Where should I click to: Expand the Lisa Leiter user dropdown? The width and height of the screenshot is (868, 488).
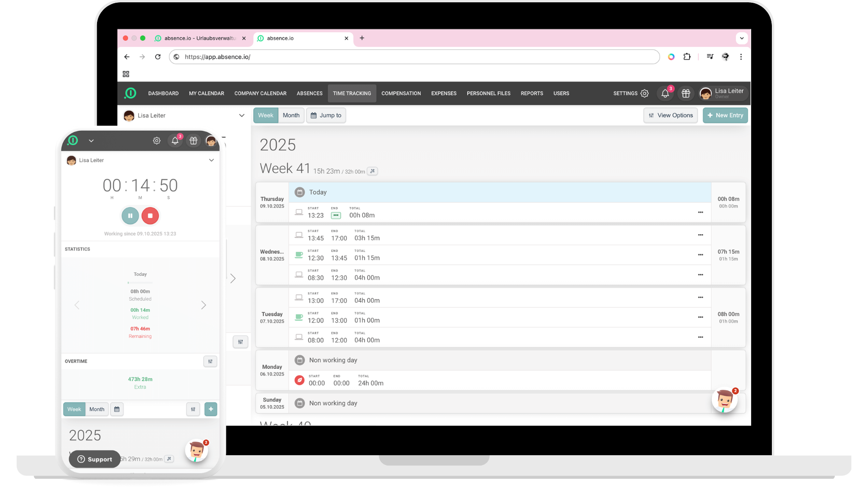tap(241, 116)
